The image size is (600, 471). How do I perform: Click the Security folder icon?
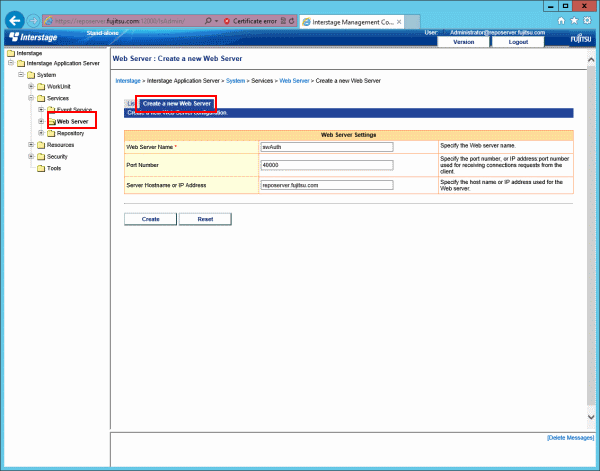pos(41,157)
